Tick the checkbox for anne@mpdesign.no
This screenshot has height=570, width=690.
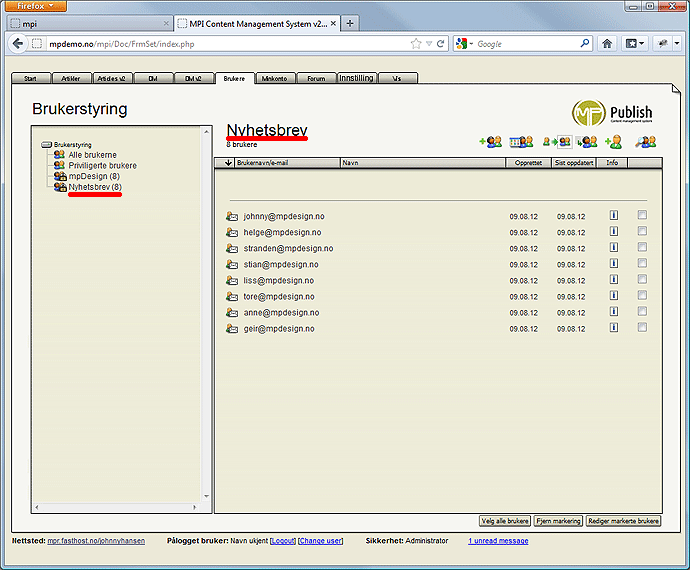pyautogui.click(x=642, y=311)
